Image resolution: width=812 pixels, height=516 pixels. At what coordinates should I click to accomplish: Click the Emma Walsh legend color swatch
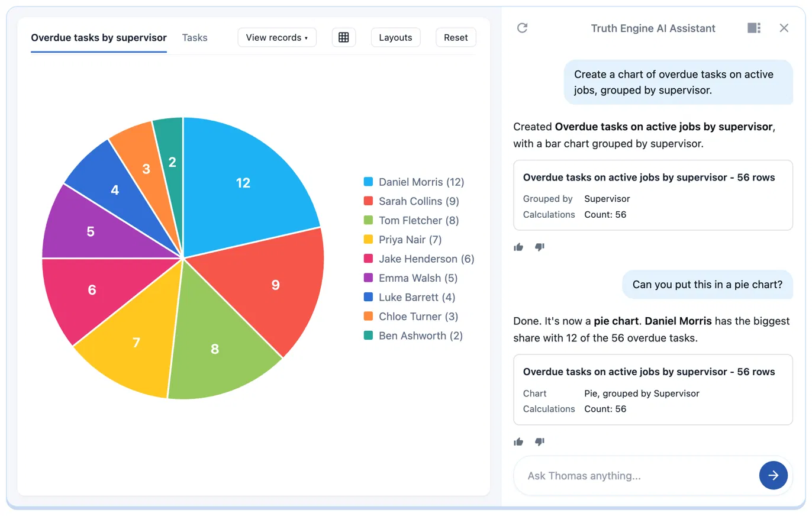pos(368,278)
